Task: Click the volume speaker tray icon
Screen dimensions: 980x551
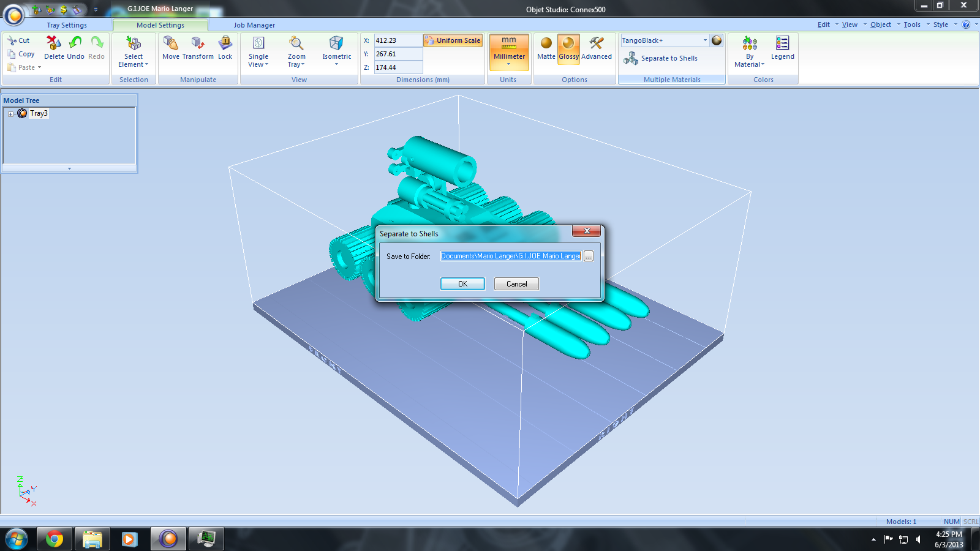Action: coord(918,539)
